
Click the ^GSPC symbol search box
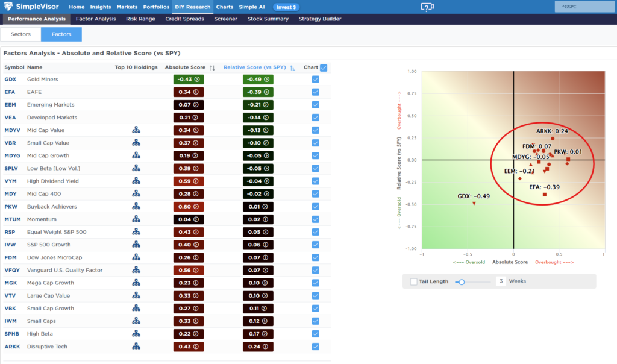pos(584,7)
